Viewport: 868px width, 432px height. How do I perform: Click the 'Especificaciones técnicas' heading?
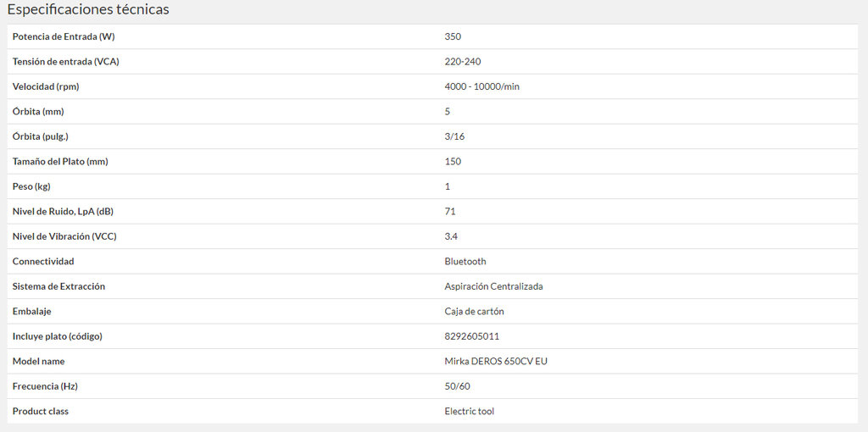[x=88, y=9]
